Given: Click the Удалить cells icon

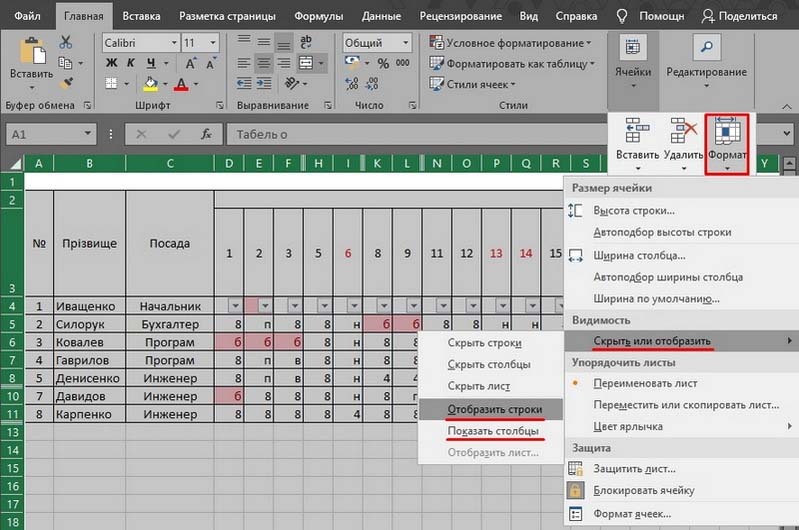Looking at the screenshot, I should (683, 132).
